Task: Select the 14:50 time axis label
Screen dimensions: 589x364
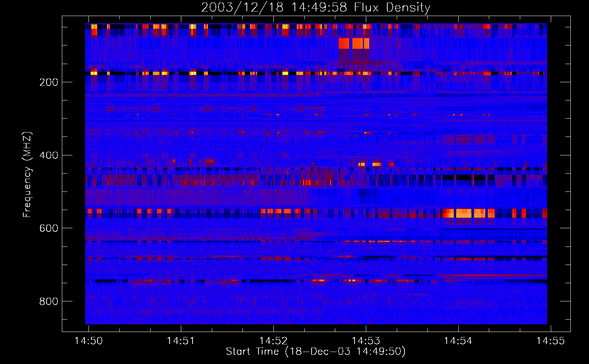Action: 88,341
